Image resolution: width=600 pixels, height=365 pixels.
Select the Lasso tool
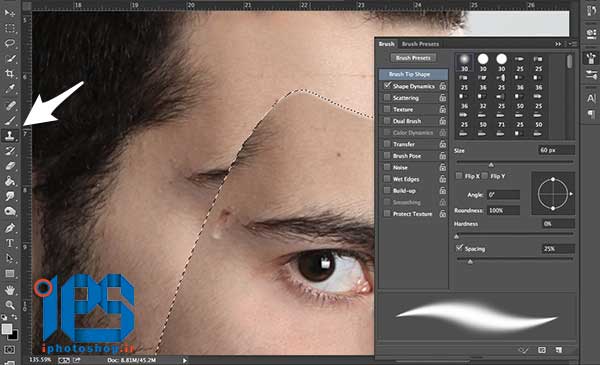(x=10, y=43)
